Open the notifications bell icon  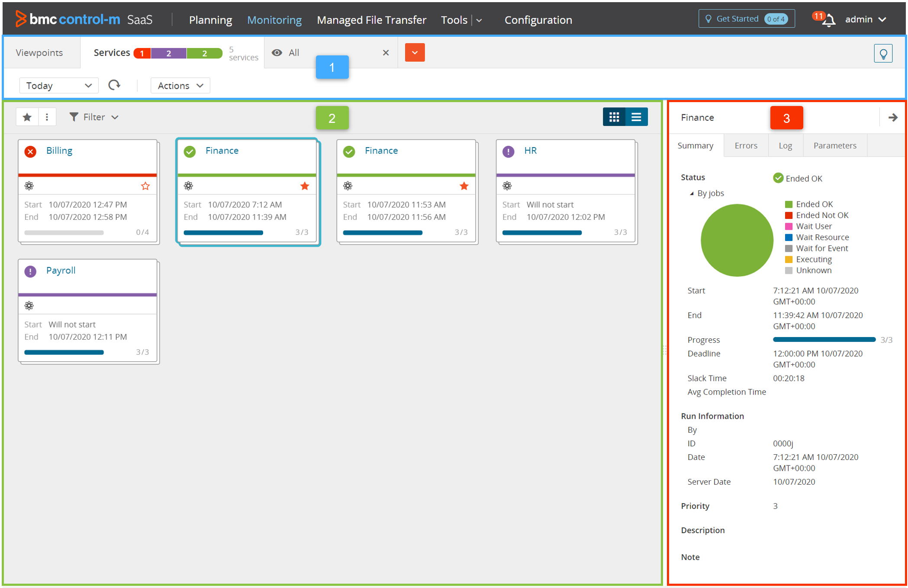coord(829,20)
